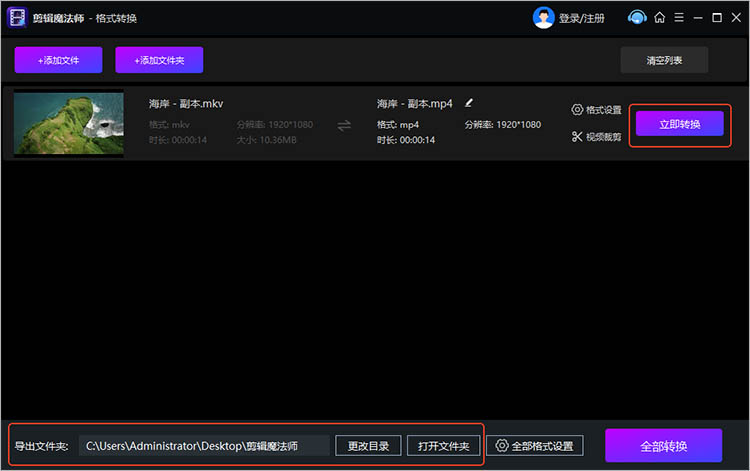
Task: Click the source 格式: mkv text
Action: point(169,125)
